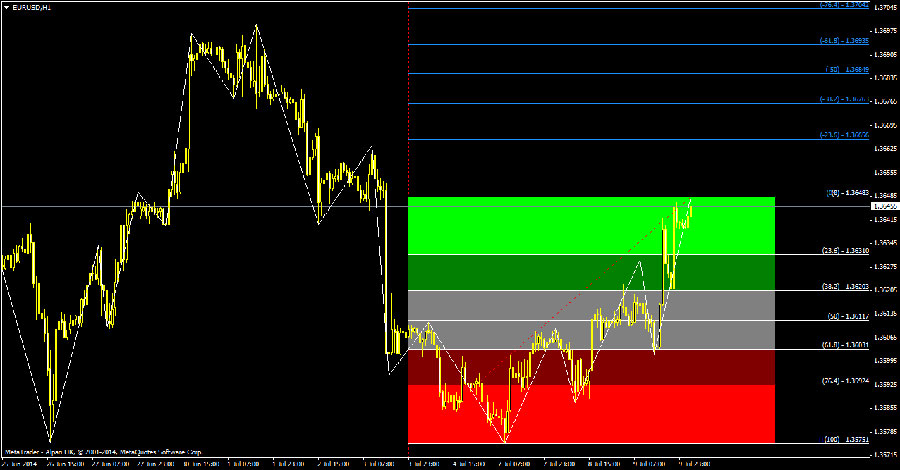Viewport: 900px width, 470px height.
Task: Select the EURUSD,H1 chart title label
Action: [32, 7]
